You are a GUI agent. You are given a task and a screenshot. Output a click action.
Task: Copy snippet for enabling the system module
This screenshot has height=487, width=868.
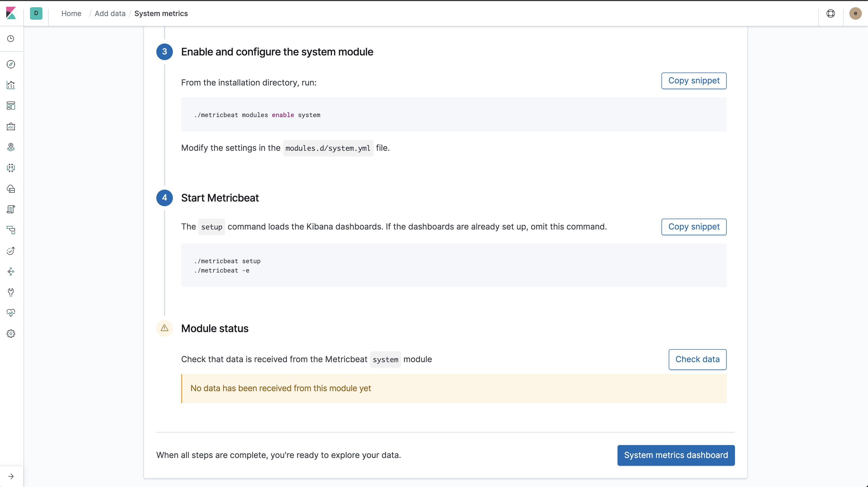[694, 81]
